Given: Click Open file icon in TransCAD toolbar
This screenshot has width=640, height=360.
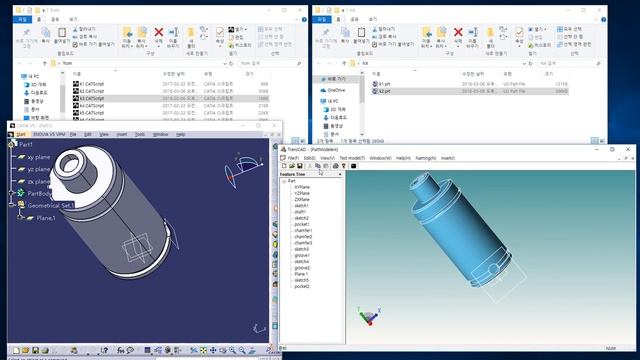Looking at the screenshot, I should coord(292,166).
